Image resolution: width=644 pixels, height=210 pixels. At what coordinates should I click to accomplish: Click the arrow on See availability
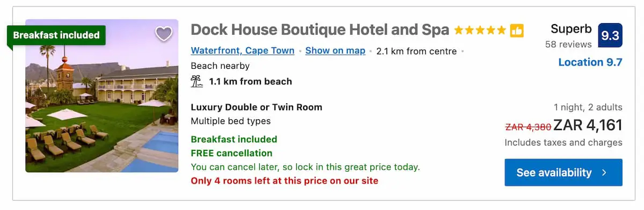pos(604,173)
